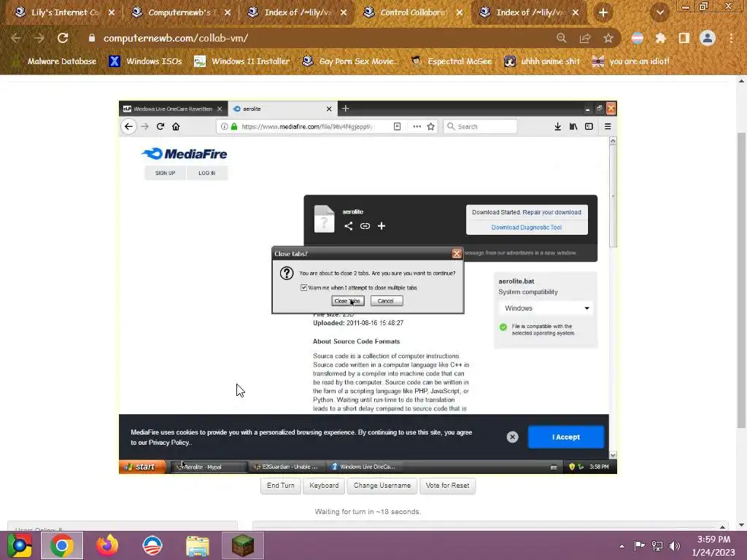Click the inner Search field

click(x=480, y=126)
